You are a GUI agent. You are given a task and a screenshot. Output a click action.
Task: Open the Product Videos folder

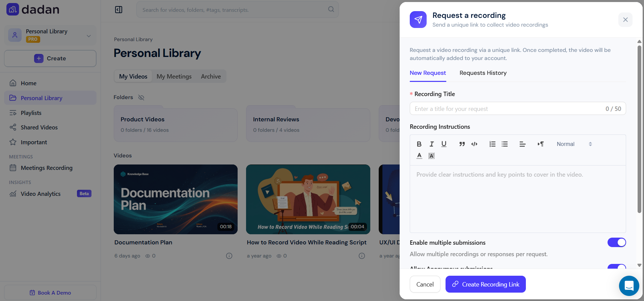click(x=176, y=124)
